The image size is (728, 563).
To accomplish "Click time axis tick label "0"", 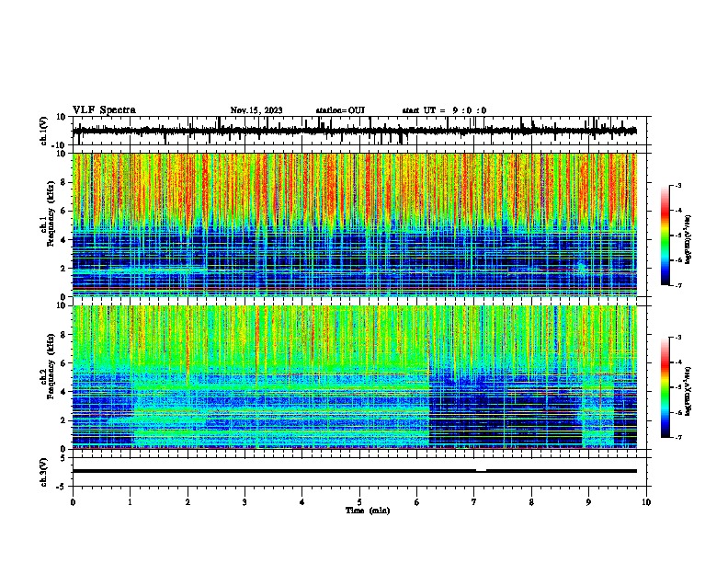I will point(73,502).
